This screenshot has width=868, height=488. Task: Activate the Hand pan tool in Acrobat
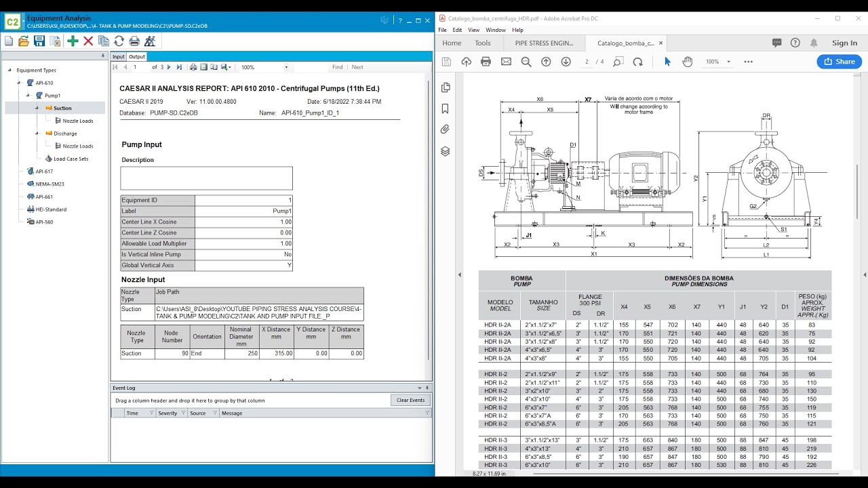(x=687, y=62)
